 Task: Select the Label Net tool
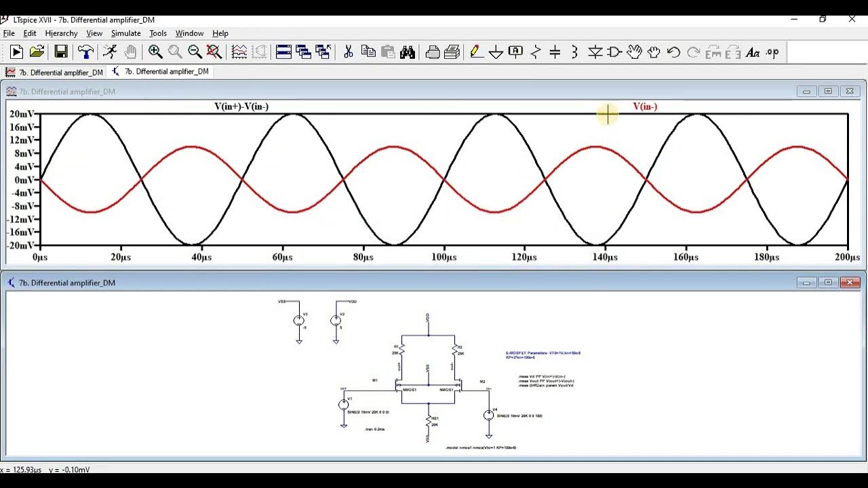(x=516, y=52)
